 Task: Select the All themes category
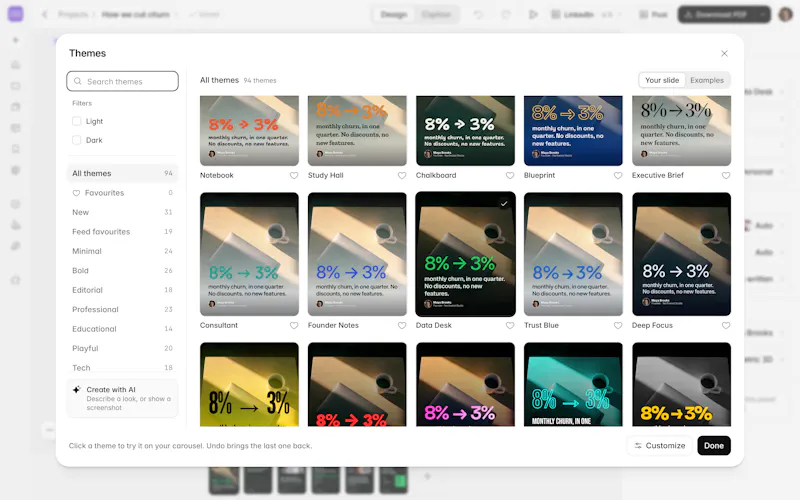coord(122,173)
